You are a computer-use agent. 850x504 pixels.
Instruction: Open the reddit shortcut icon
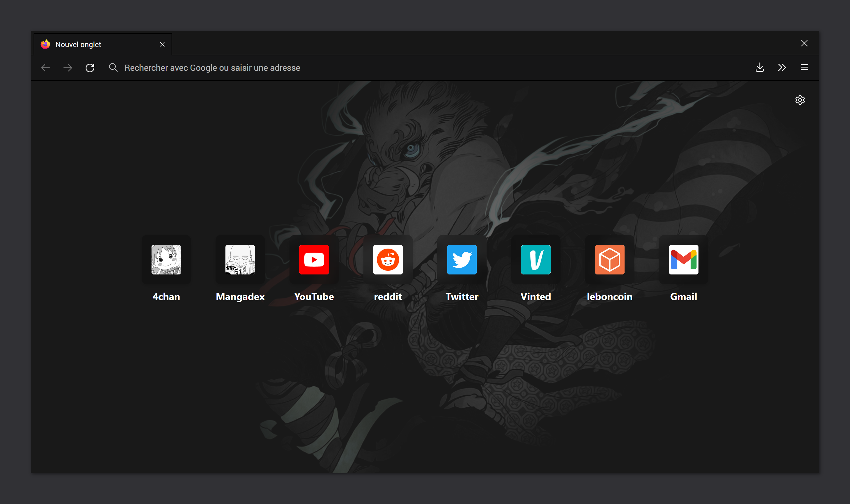pyautogui.click(x=388, y=260)
